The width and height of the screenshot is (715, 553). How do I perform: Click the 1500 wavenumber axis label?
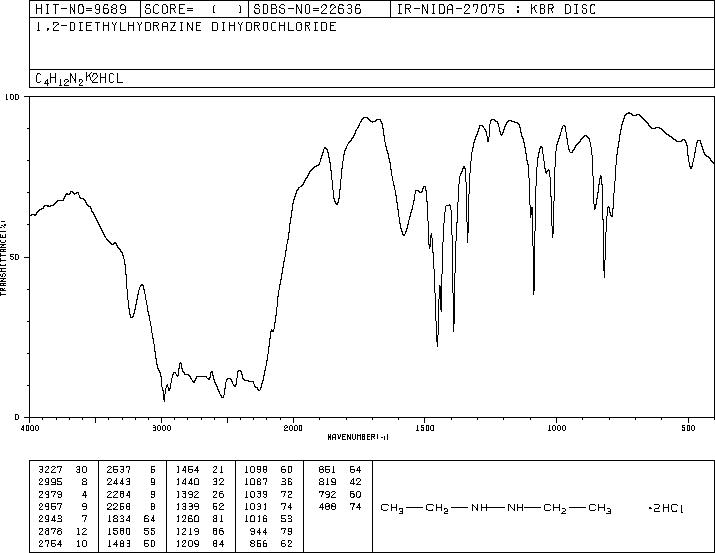[x=425, y=428]
